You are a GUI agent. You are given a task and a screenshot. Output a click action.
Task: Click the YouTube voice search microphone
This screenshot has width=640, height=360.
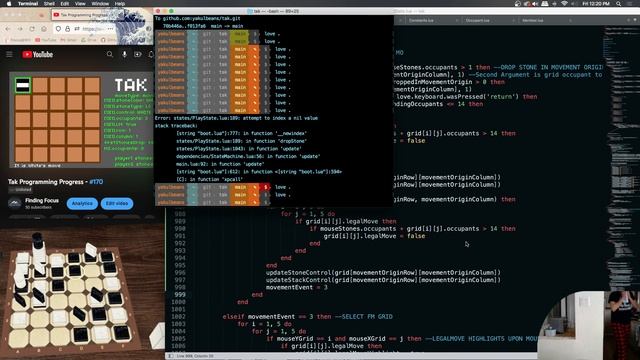pos(124,54)
